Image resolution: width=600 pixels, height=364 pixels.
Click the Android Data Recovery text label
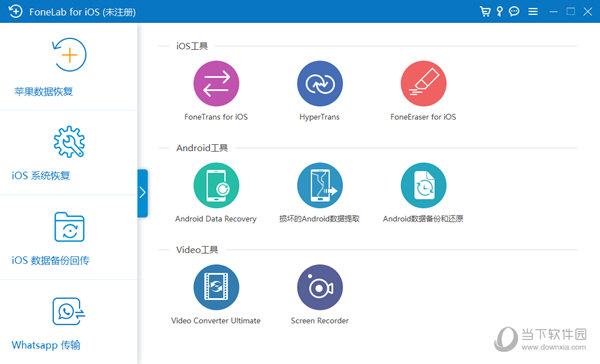click(x=216, y=219)
